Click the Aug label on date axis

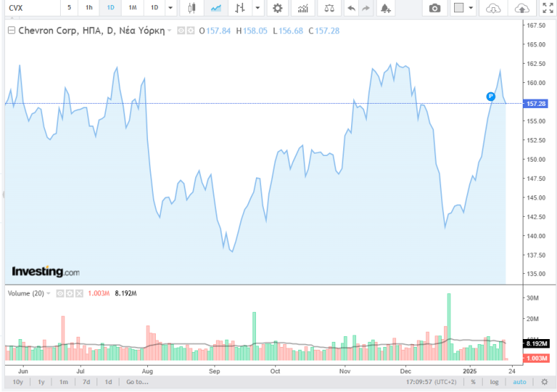[147, 371]
